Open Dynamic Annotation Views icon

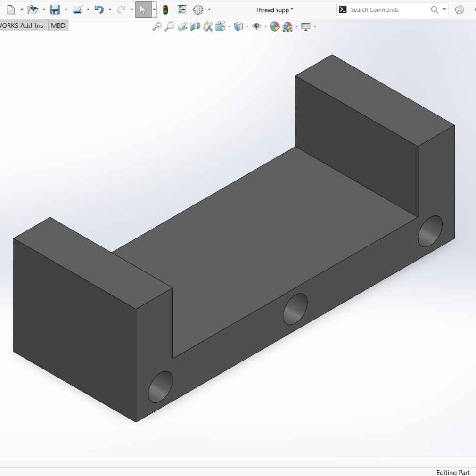click(x=208, y=27)
